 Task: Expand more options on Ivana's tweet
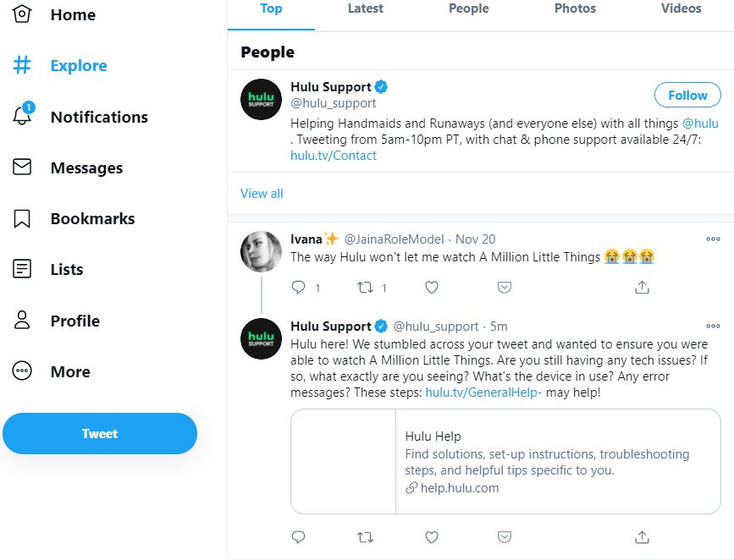[x=713, y=239]
